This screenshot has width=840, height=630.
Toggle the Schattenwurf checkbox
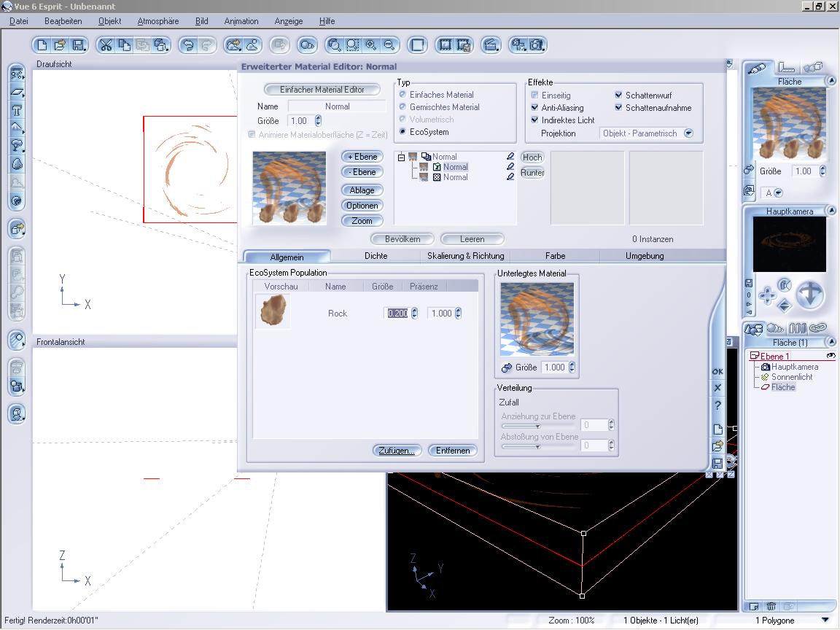point(618,95)
